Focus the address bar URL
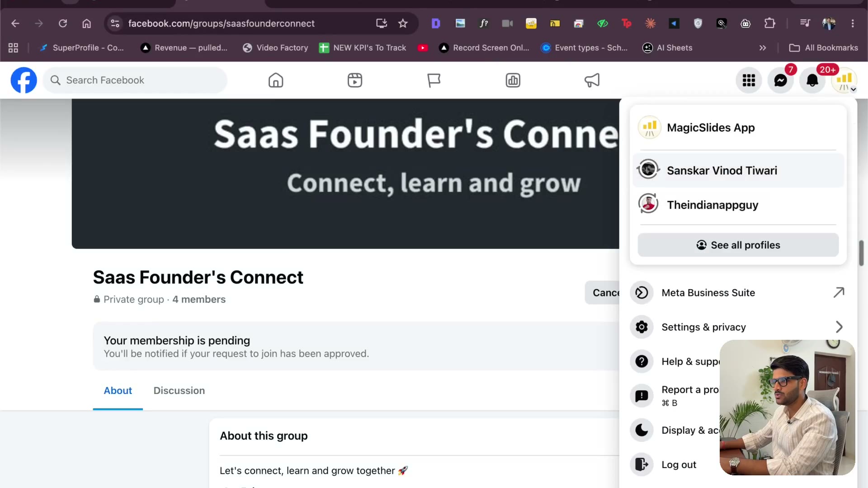 tap(222, 23)
